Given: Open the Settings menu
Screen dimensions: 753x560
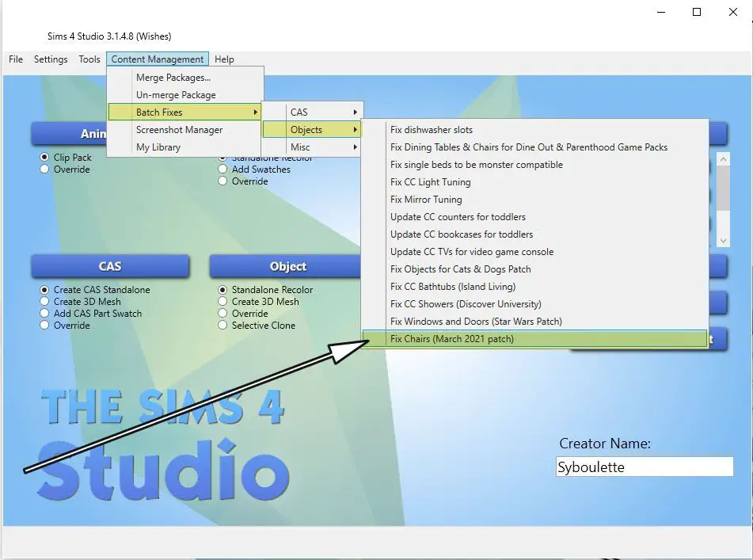Looking at the screenshot, I should click(51, 59).
